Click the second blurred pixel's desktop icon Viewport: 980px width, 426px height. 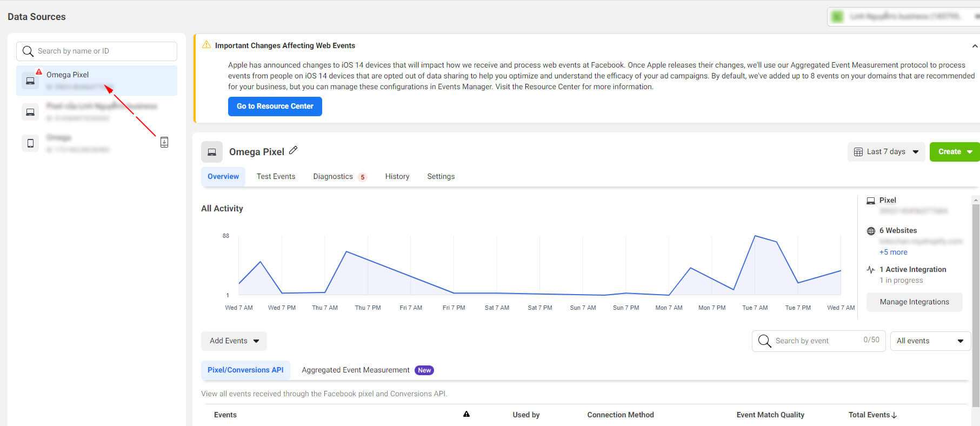pos(30,112)
